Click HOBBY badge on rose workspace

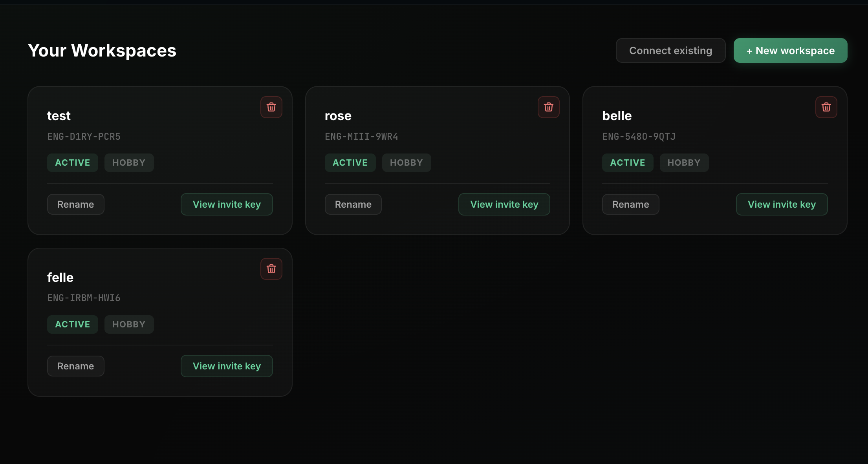click(406, 163)
